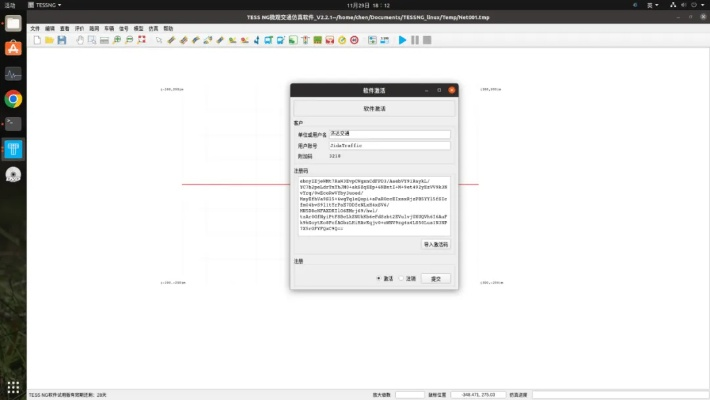Open the 路网 menu
The height and width of the screenshot is (400, 710).
click(x=94, y=29)
